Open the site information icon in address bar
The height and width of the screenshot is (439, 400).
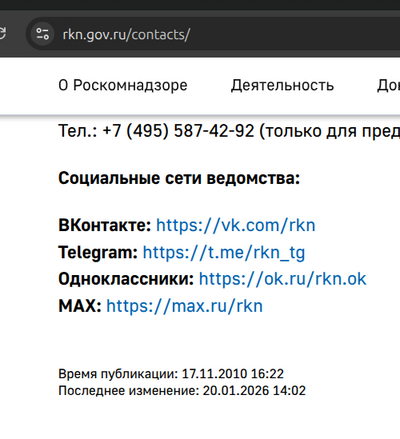click(x=42, y=34)
